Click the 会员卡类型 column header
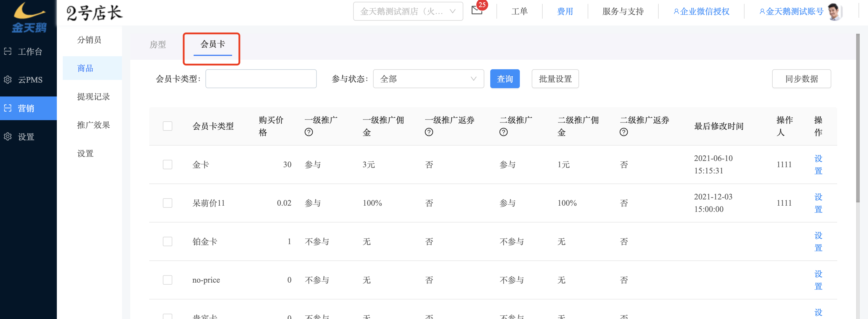868x319 pixels. [213, 126]
